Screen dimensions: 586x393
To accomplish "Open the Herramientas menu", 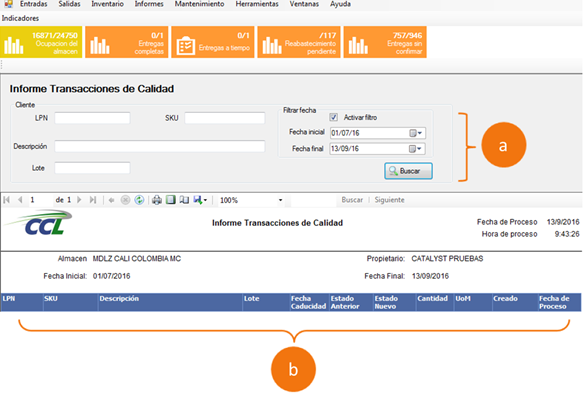I will tap(257, 4).
